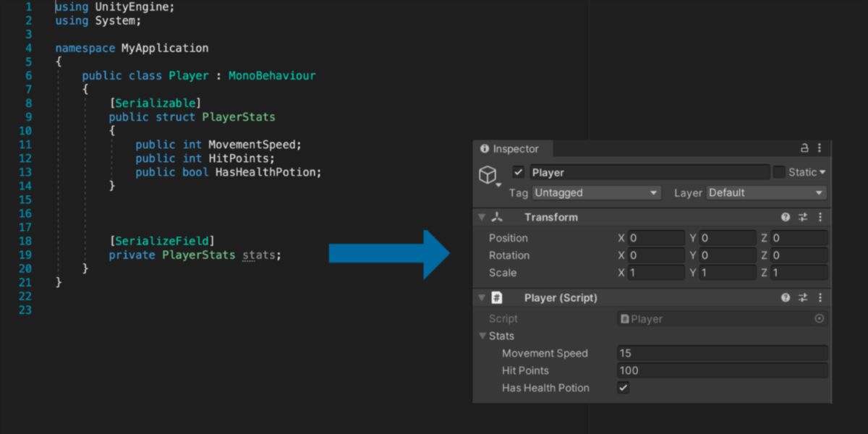The width and height of the screenshot is (868, 434).
Task: Click the Script object picker circle
Action: (820, 318)
